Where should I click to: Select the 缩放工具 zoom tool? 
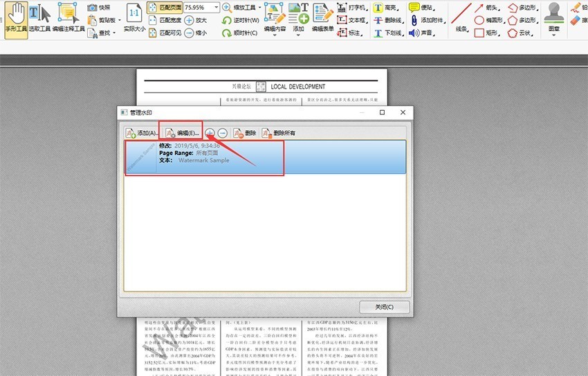[239, 8]
